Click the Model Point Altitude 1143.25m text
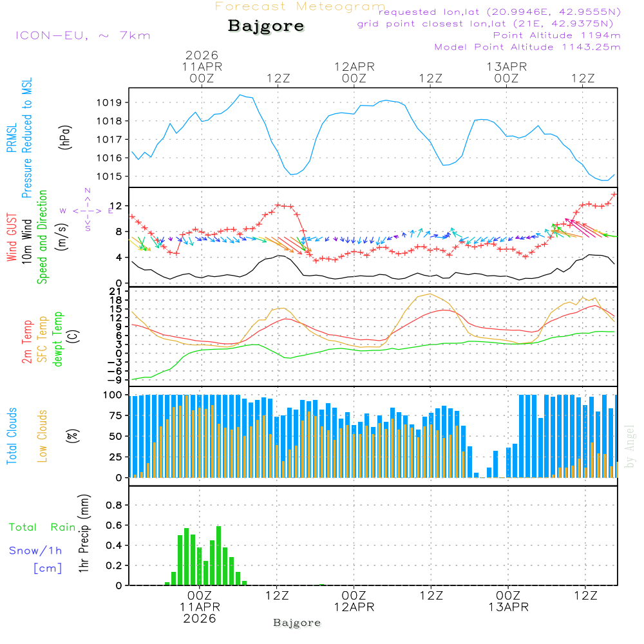The width and height of the screenshot is (644, 644). click(x=527, y=47)
